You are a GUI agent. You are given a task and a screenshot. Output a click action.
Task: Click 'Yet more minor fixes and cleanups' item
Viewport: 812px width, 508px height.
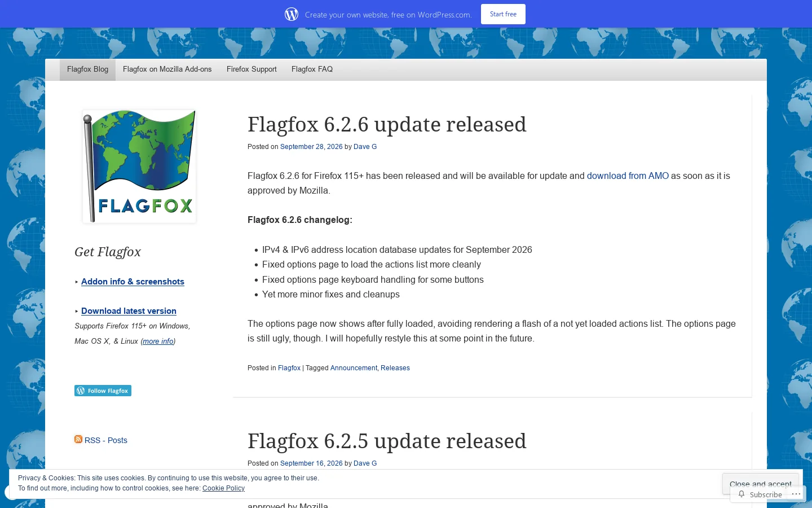(x=331, y=295)
